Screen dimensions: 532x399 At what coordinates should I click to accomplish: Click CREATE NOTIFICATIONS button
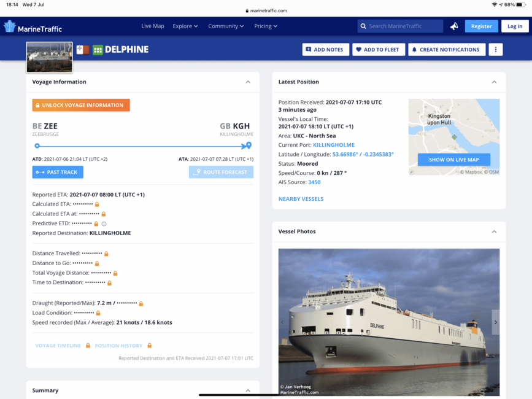[x=447, y=50]
